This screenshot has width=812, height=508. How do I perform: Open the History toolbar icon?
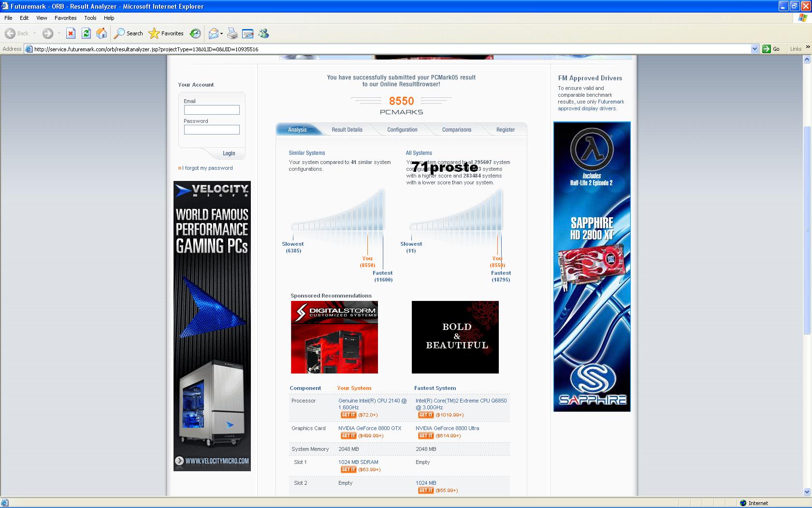pos(195,33)
